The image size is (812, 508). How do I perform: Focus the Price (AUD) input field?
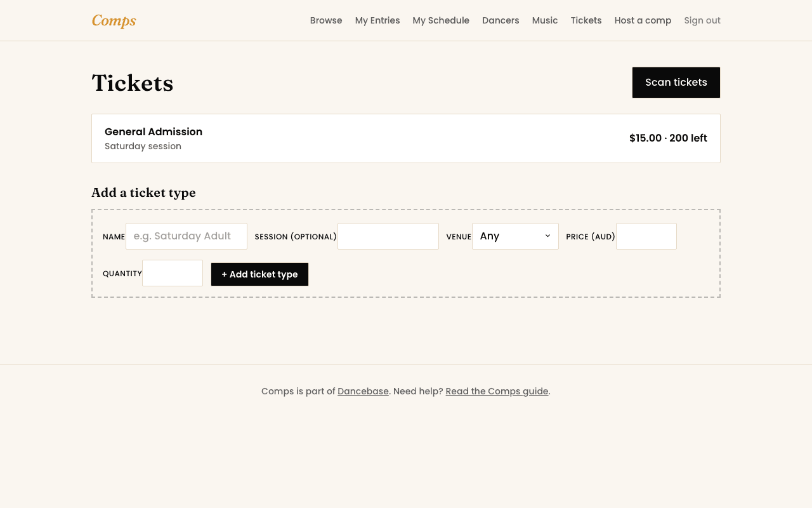click(x=646, y=236)
